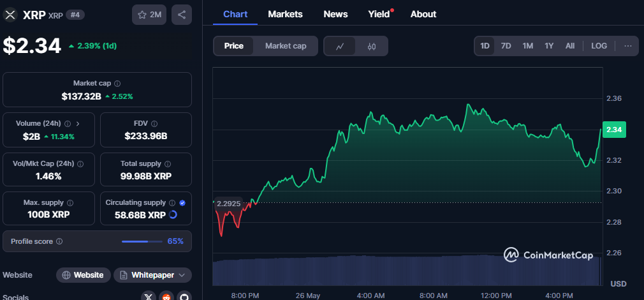
Task: Click the 26 May date axis label
Action: click(x=307, y=296)
